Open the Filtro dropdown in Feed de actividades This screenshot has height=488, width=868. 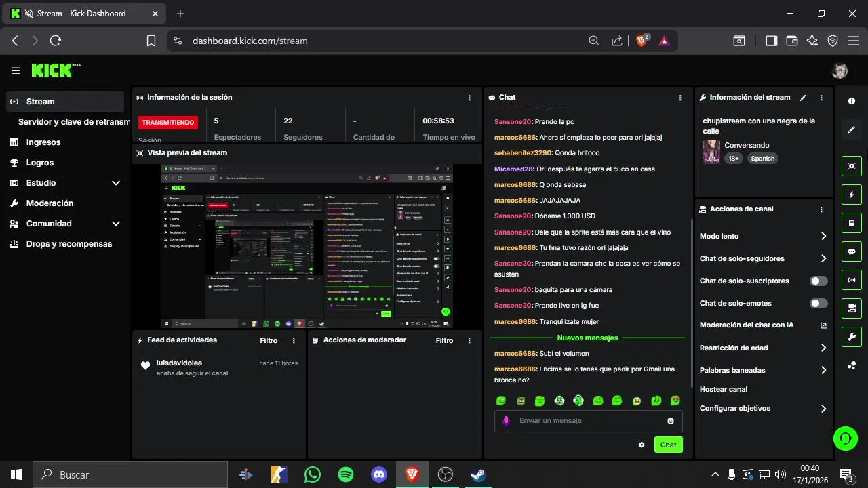269,340
